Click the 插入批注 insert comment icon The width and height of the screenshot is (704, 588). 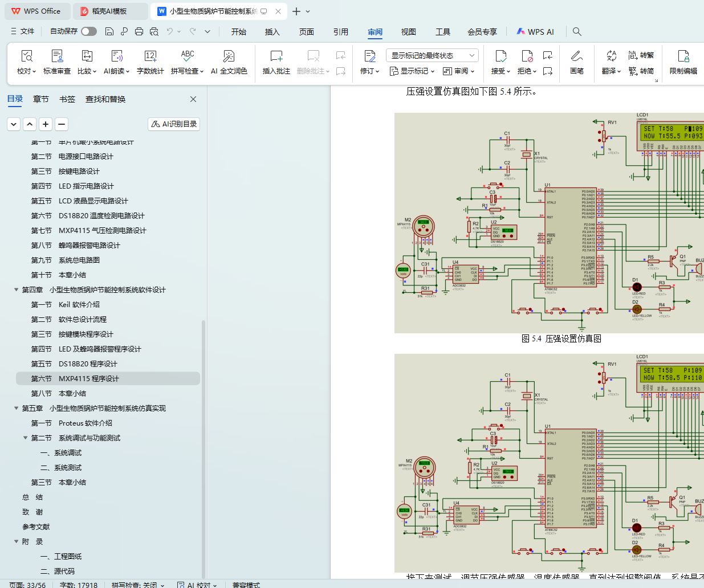click(x=276, y=56)
